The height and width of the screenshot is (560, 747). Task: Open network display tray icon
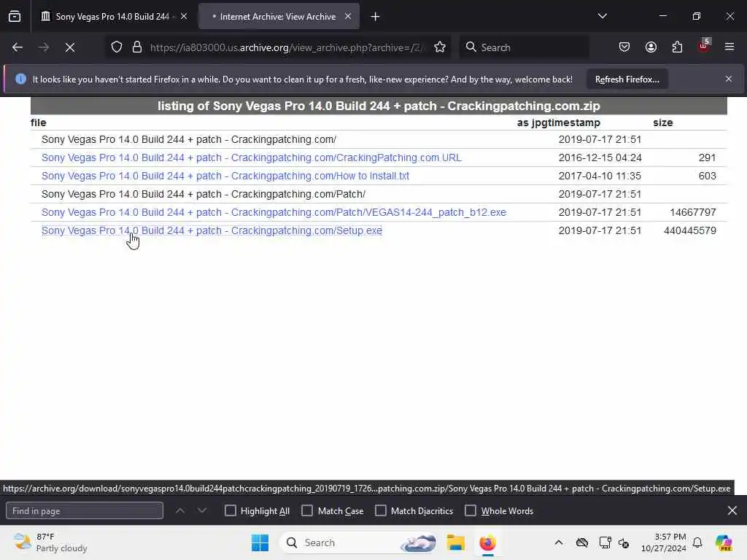point(605,542)
